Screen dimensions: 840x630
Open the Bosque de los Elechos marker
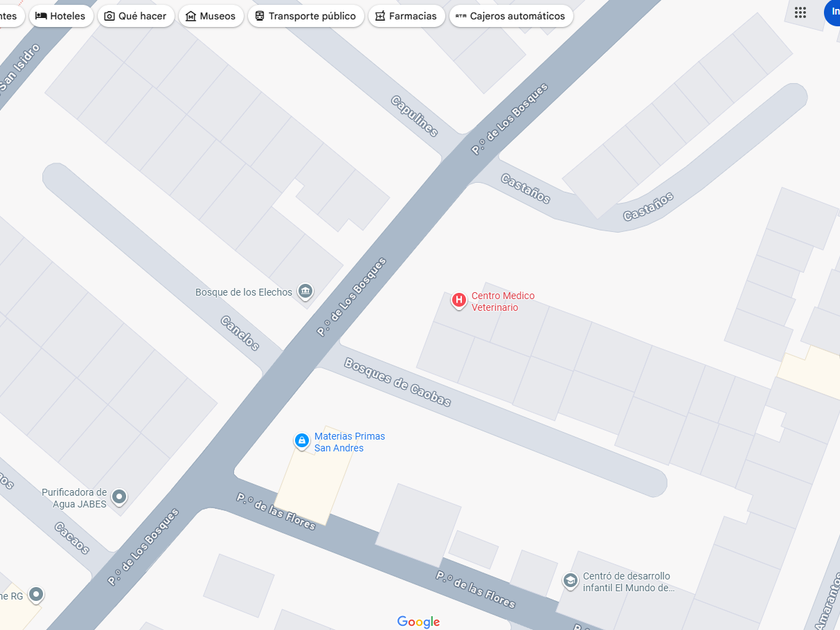pyautogui.click(x=305, y=291)
